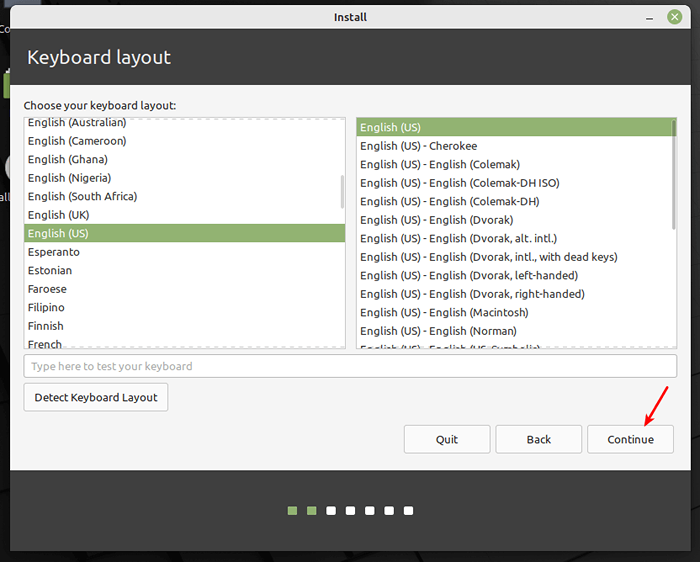Pick English (Colemak-DH ISO) variant
Viewport: 700px width, 562px height.
(514, 183)
